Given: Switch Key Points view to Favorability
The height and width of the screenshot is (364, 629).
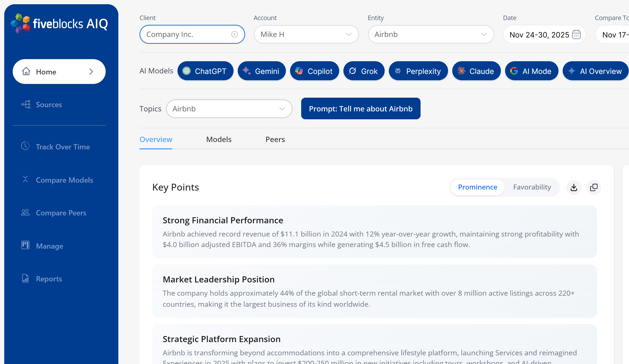Looking at the screenshot, I should (532, 187).
